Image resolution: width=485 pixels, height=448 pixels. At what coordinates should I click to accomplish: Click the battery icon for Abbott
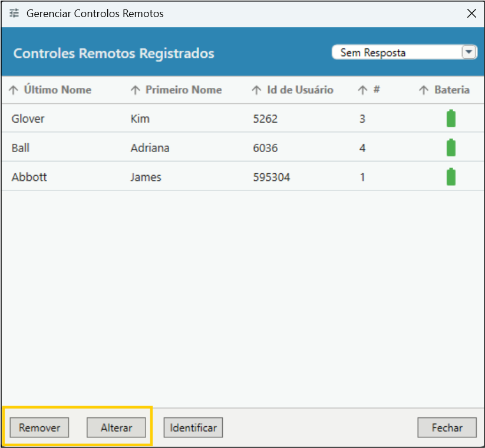pos(451,177)
